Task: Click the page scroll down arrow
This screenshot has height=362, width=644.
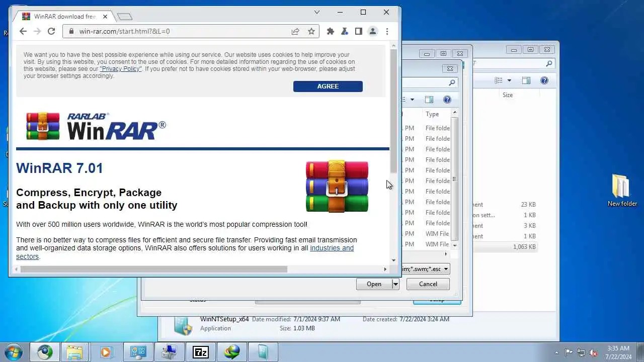Action: click(x=393, y=260)
